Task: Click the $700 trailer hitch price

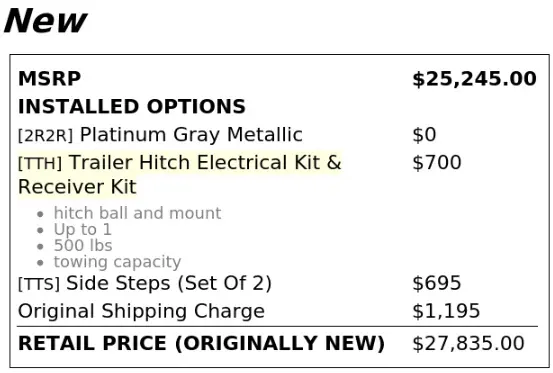Action: pos(437,163)
